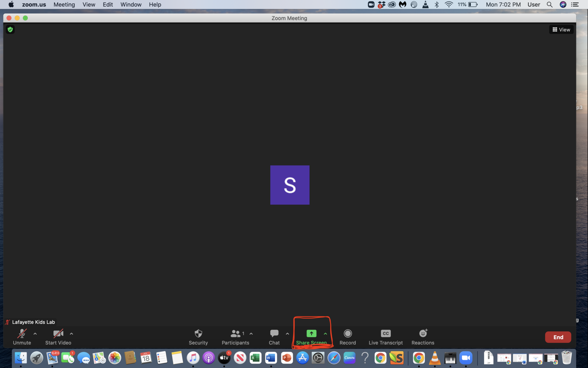Click the red End meeting button
This screenshot has height=368, width=588.
point(558,337)
